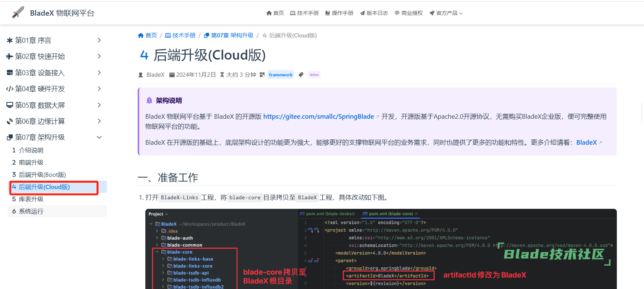
Task: Click the intro tag label
Action: point(314,75)
